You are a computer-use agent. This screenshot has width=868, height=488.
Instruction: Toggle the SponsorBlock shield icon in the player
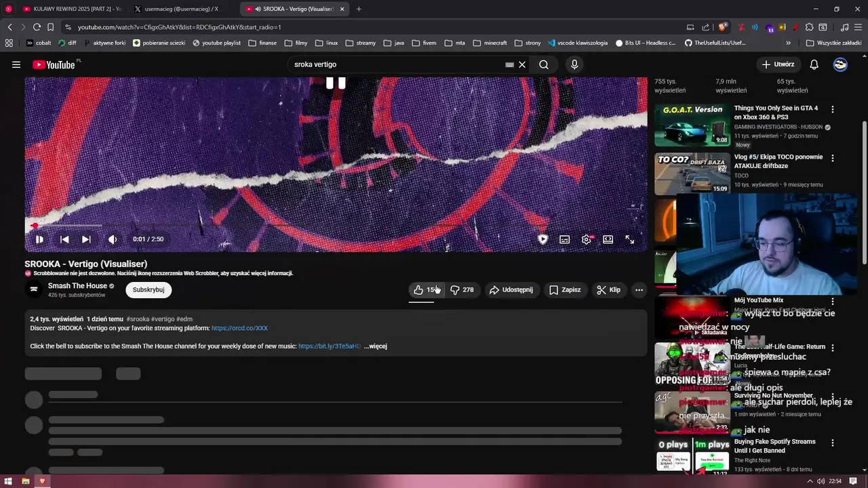pos(542,239)
